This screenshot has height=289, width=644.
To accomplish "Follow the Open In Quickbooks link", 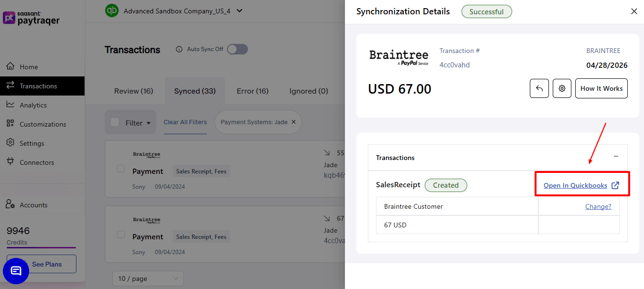I will coord(576,185).
